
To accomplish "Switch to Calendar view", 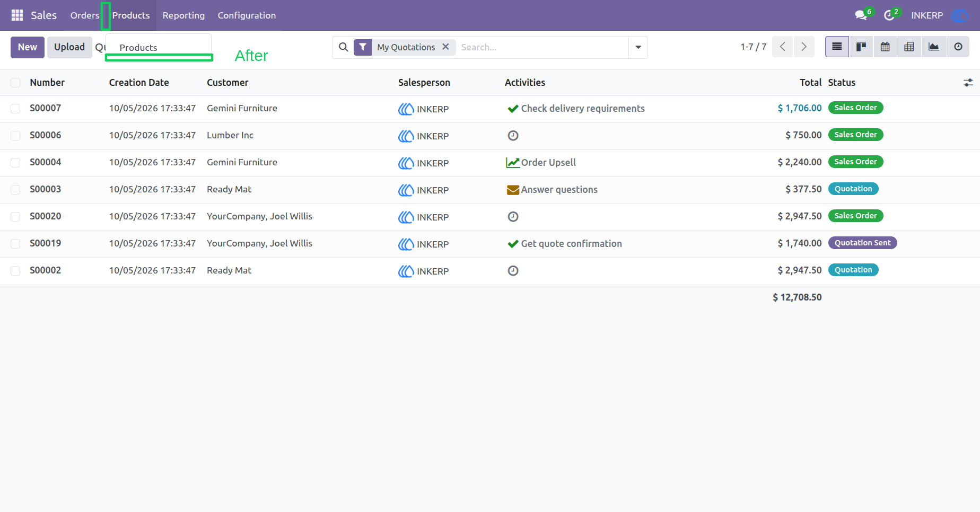I will [885, 47].
